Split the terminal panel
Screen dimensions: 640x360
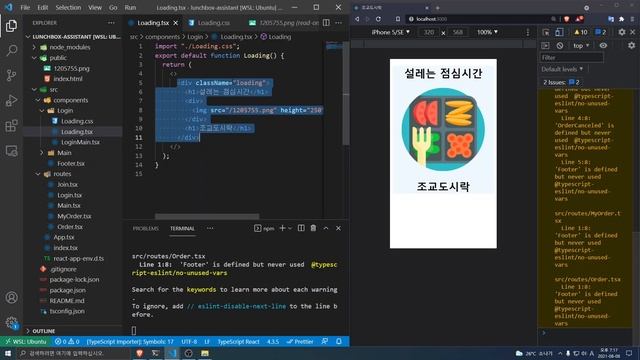[x=301, y=228]
